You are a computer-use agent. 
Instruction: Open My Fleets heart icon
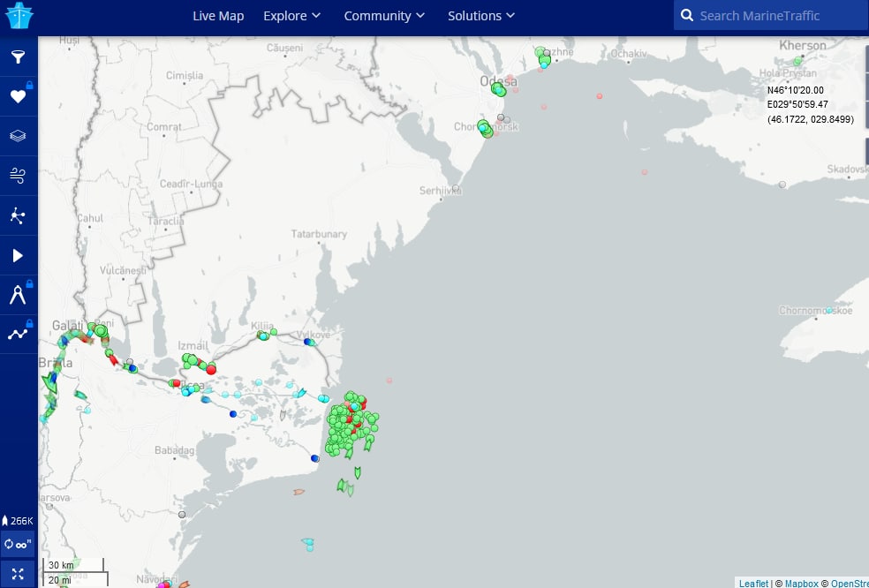(18, 97)
